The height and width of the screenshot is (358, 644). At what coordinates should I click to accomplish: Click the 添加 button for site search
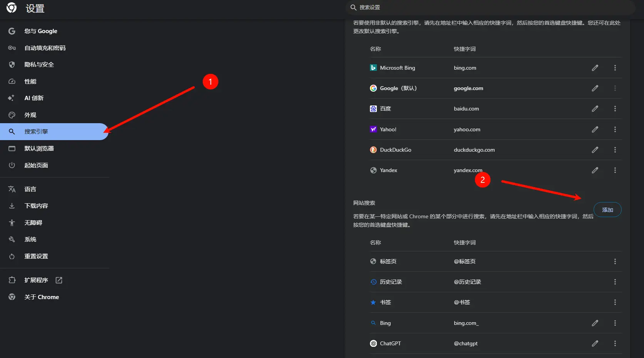pyautogui.click(x=607, y=210)
